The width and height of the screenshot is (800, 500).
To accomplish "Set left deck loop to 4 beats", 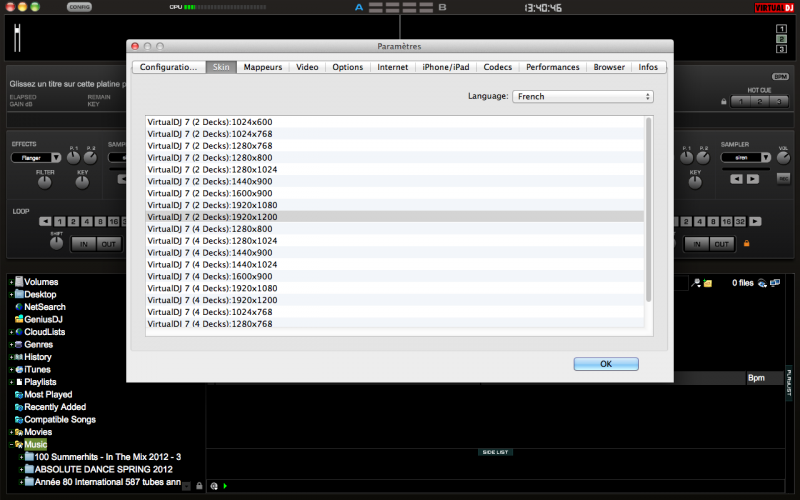I will click(87, 221).
